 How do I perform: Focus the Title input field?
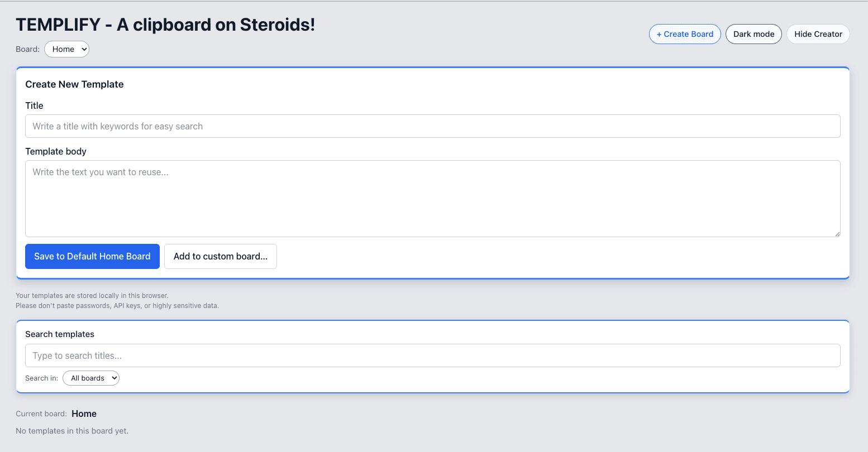point(432,126)
